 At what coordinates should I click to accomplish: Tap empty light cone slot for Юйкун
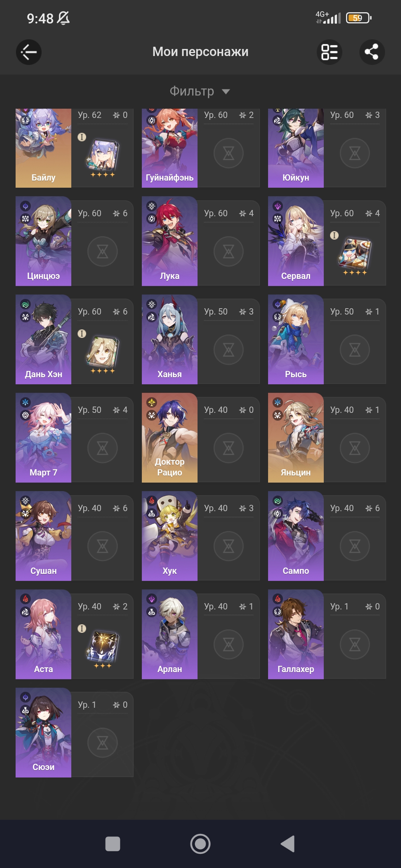click(355, 153)
